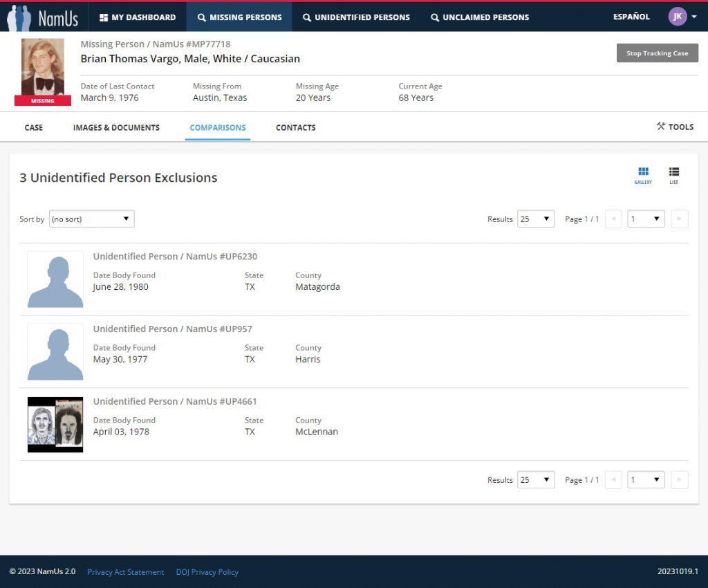Click the JK user avatar
The image size is (708, 588).
[678, 17]
